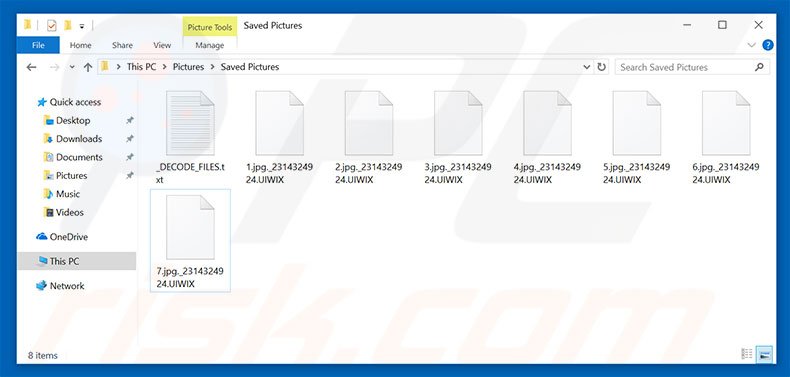Expand the This PC breadcrumb chevron
Screen dimensions: 790x377
165,67
